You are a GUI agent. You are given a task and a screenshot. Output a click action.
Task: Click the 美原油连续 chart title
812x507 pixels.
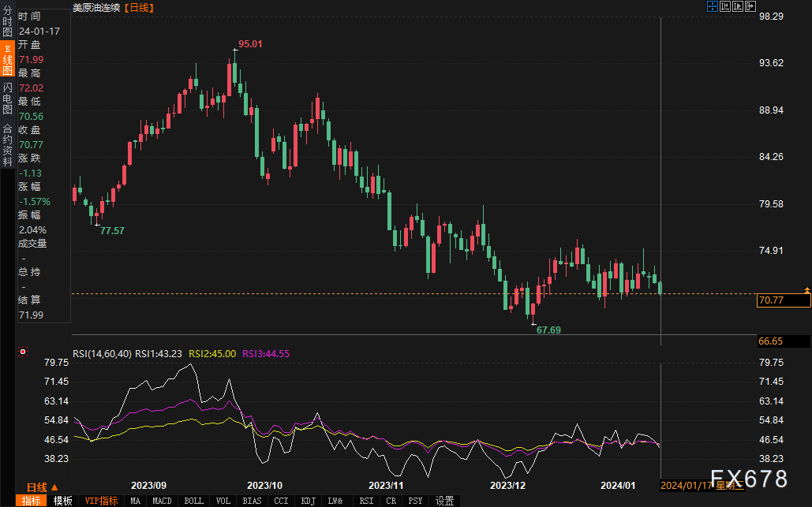point(96,8)
